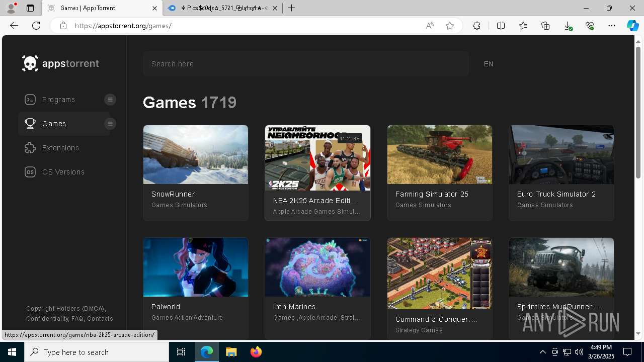Open the NBA 2K25 Arcade Edition thumbnail
The width and height of the screenshot is (644, 362).
pyautogui.click(x=317, y=158)
